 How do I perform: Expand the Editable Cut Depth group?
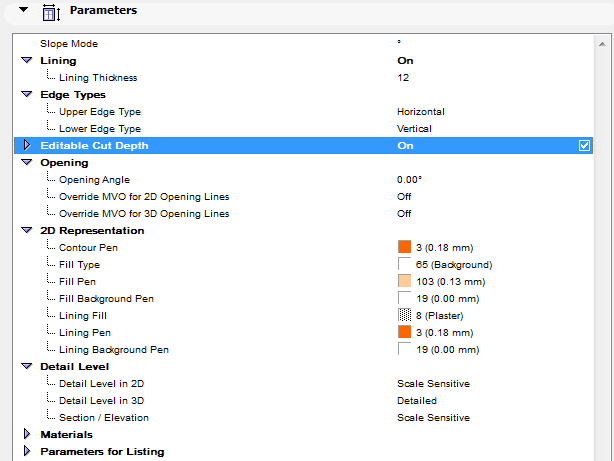27,146
